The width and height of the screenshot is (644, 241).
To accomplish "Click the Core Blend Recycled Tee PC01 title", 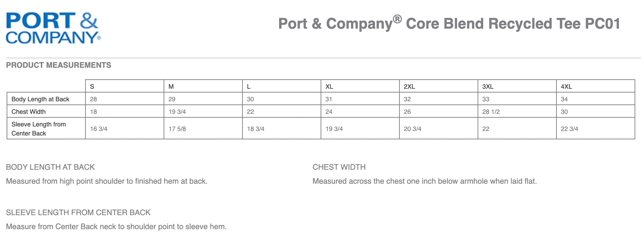I will click(x=449, y=23).
